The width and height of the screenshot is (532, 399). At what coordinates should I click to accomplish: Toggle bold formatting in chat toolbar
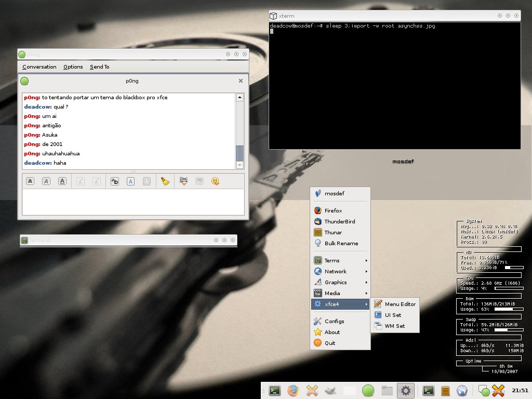pos(30,181)
